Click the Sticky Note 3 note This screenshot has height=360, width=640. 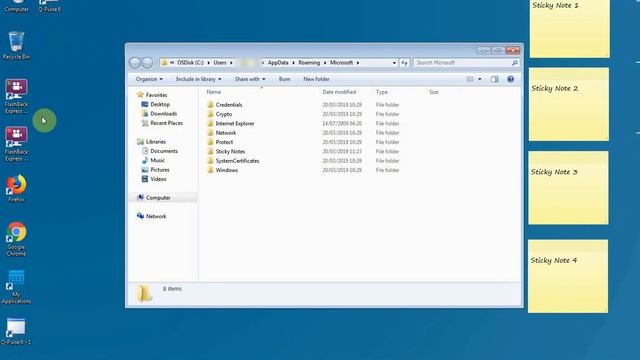(x=568, y=188)
